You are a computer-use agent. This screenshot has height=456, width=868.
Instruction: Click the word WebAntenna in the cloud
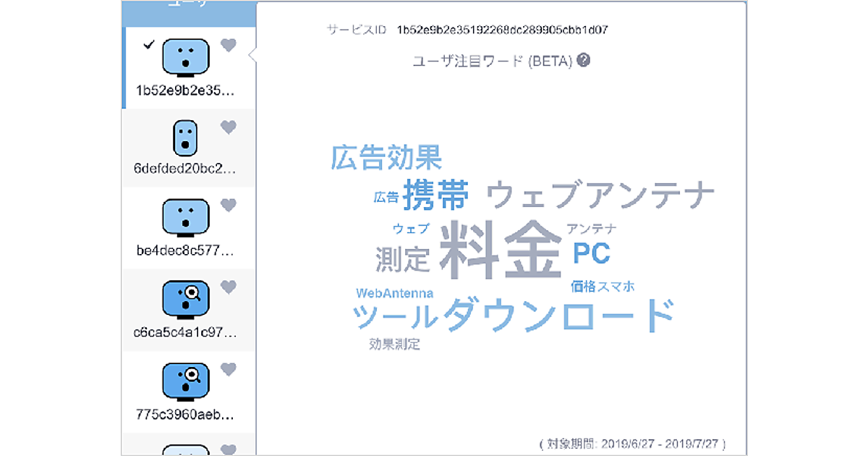395,293
